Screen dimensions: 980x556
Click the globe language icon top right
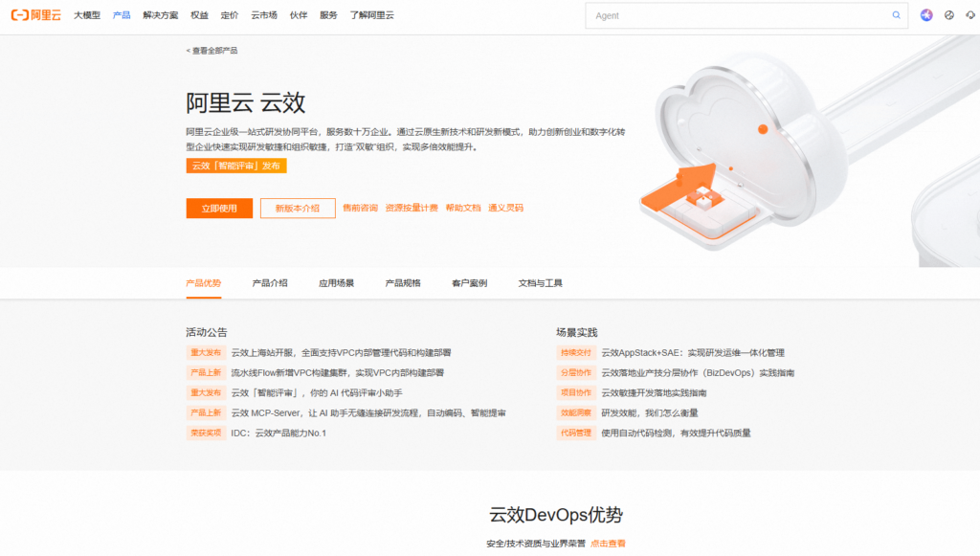click(950, 14)
